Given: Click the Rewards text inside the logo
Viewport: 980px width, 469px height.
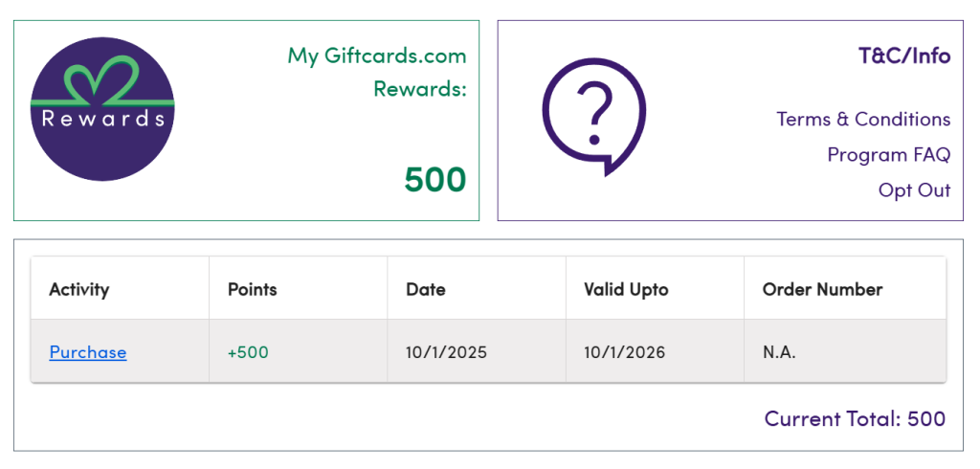Looking at the screenshot, I should (x=102, y=119).
